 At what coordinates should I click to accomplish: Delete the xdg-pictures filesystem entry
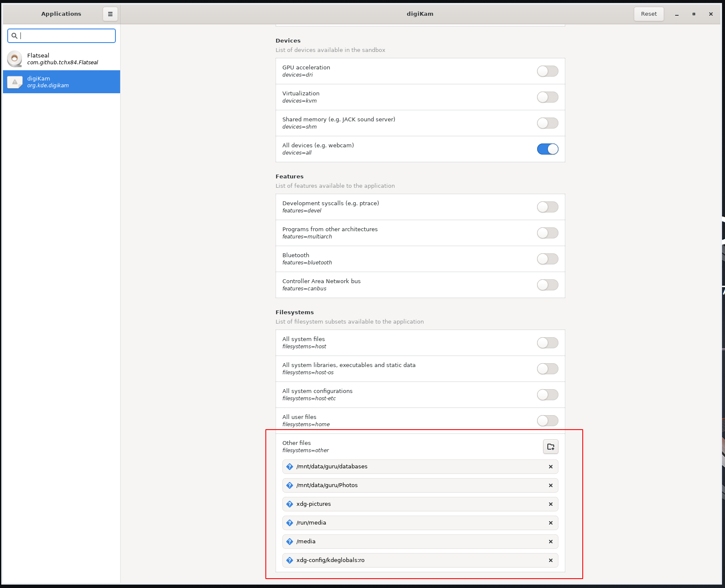click(550, 504)
